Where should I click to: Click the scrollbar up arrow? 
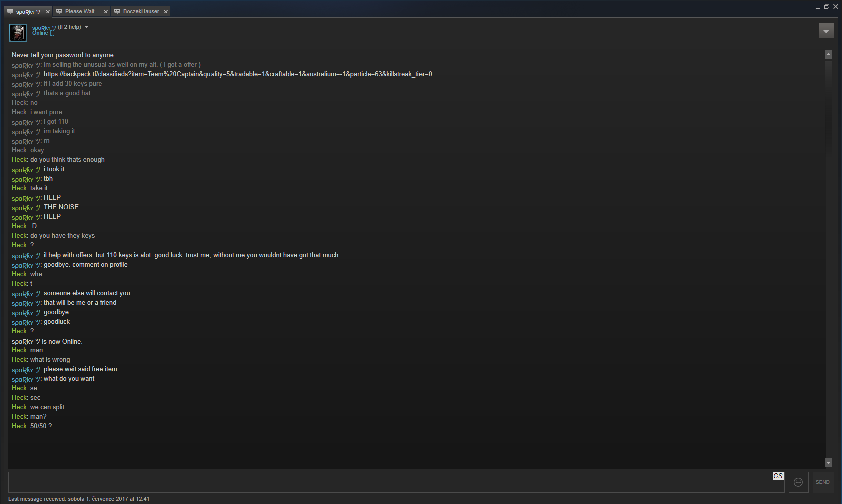pyautogui.click(x=828, y=54)
